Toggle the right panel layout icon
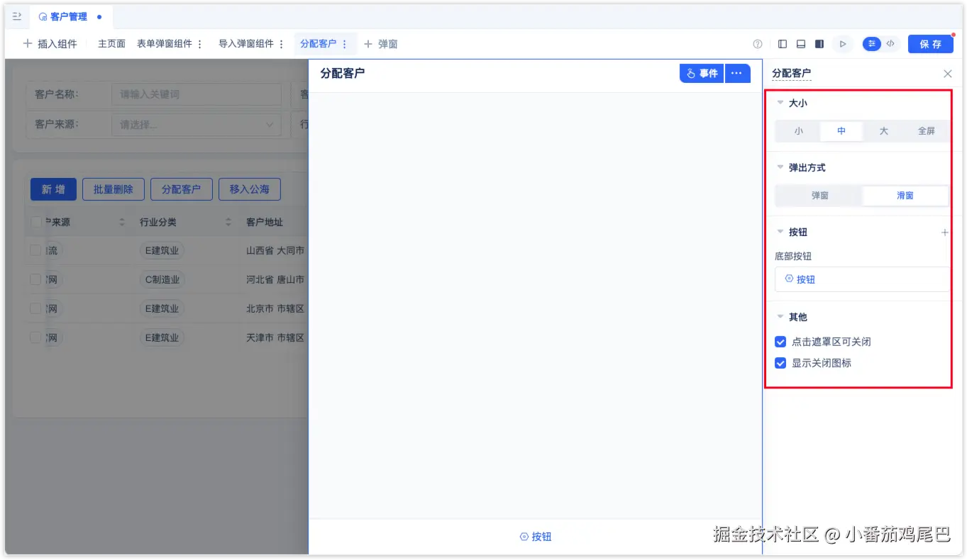The height and width of the screenshot is (560, 967). [x=819, y=44]
